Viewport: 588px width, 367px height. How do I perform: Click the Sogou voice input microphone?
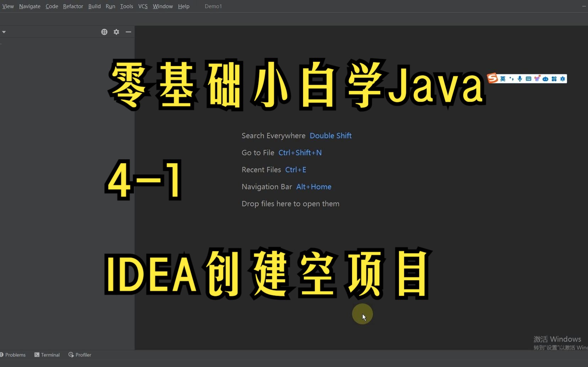tap(520, 79)
